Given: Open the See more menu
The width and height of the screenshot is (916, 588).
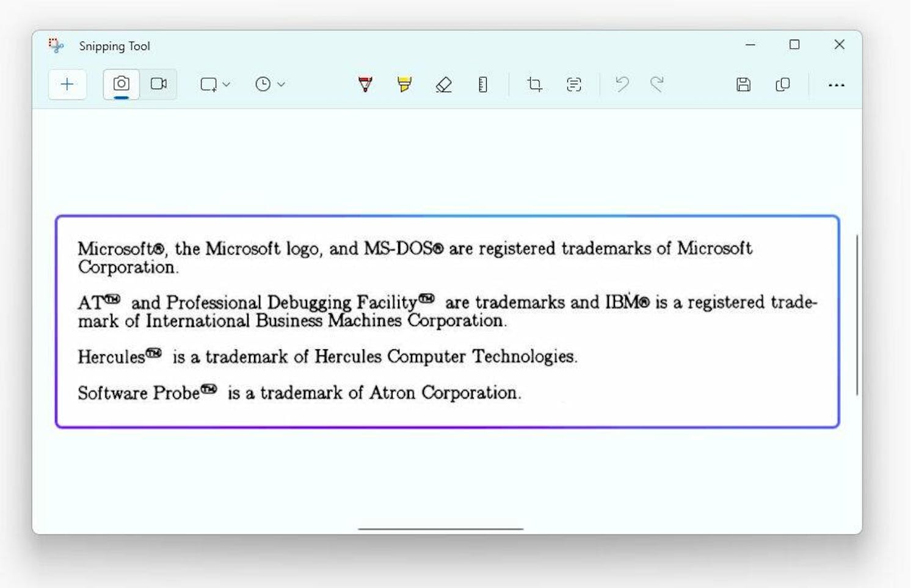Looking at the screenshot, I should [837, 85].
